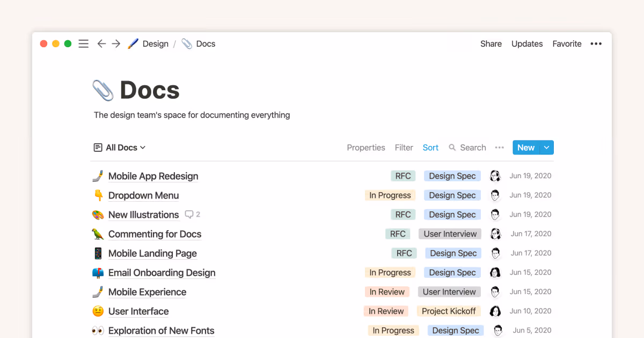644x338 pixels.
Task: Click the pencil icon next to Design breadcrumb
Action: click(133, 43)
